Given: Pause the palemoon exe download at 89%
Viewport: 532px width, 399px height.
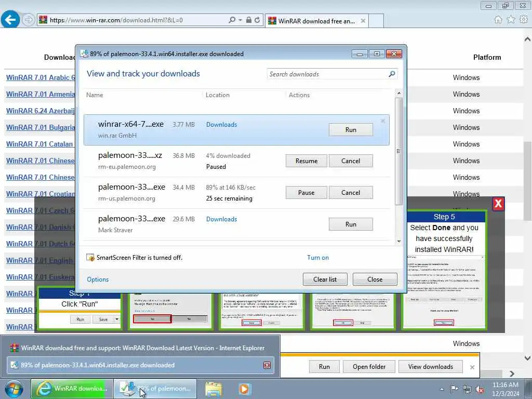Looking at the screenshot, I should tap(307, 192).
